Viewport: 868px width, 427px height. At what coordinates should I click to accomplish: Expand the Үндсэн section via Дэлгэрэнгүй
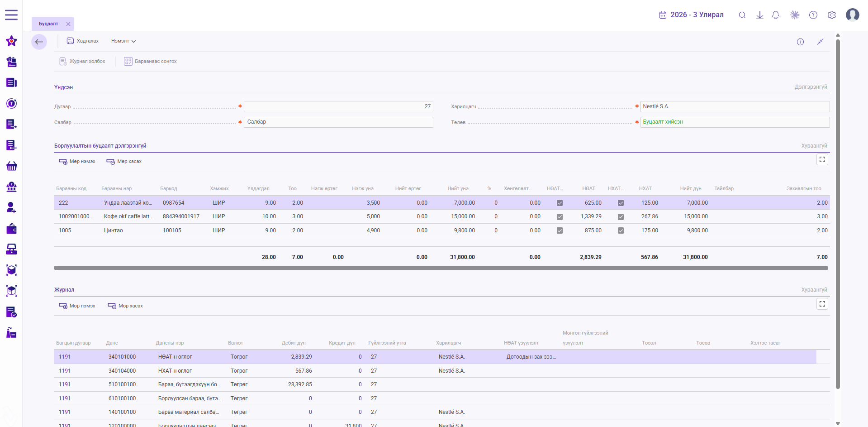point(811,87)
